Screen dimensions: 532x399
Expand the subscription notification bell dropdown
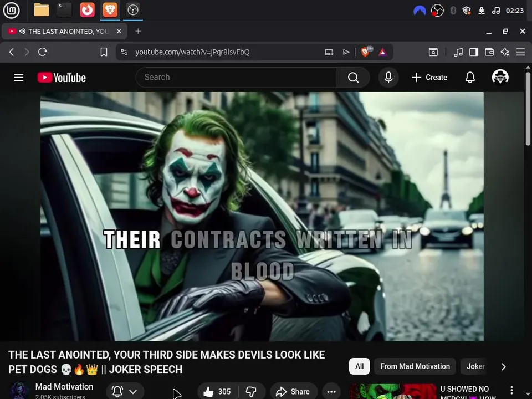pos(125,392)
